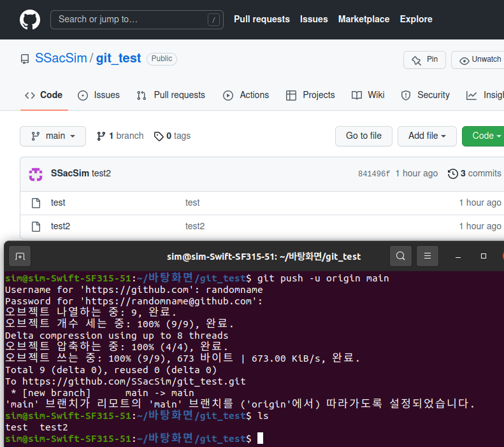Expand the main branch dropdown
This screenshot has width=504, height=447.
point(53,136)
